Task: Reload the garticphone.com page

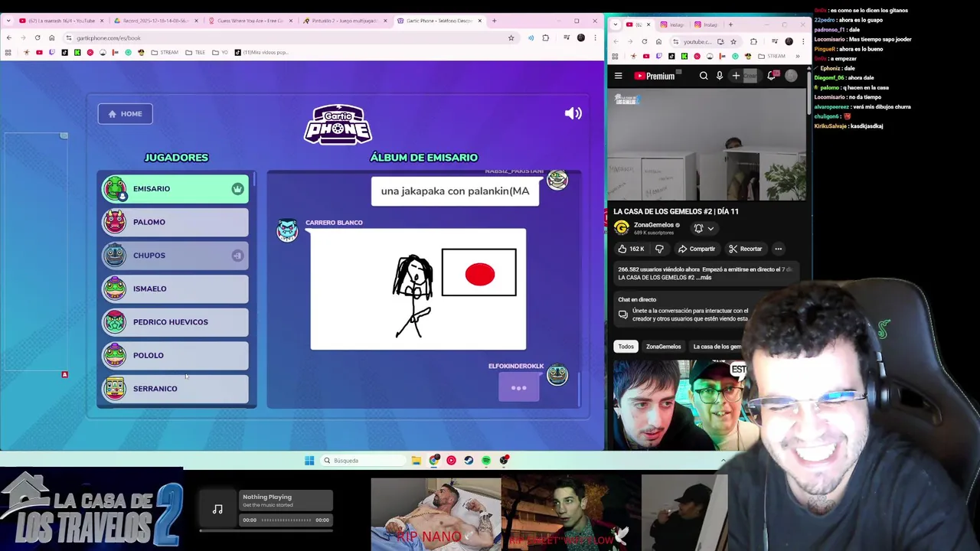Action: click(38, 37)
